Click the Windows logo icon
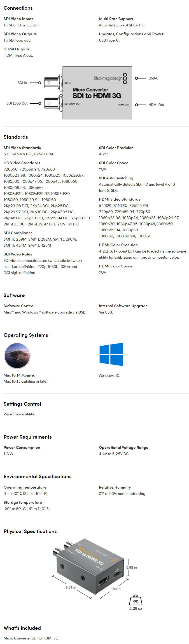The width and height of the screenshot is (189, 644). [x=111, y=354]
